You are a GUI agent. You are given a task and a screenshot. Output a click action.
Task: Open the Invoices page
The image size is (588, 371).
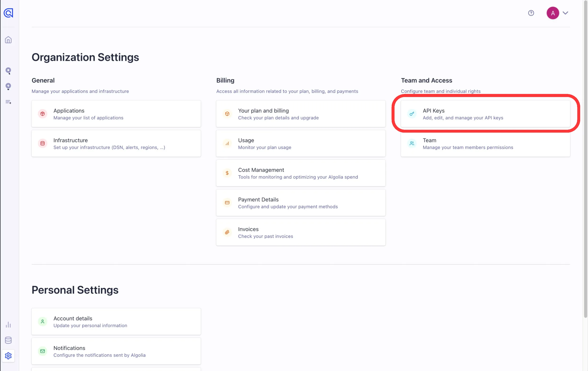[x=301, y=232]
